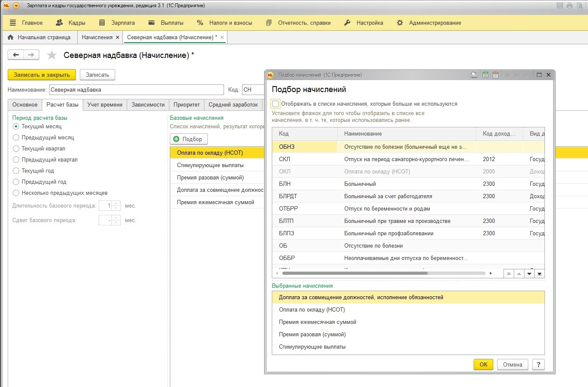The height and width of the screenshot is (387, 588).
Task: Open Отчетность, справки section
Action: pyautogui.click(x=298, y=23)
